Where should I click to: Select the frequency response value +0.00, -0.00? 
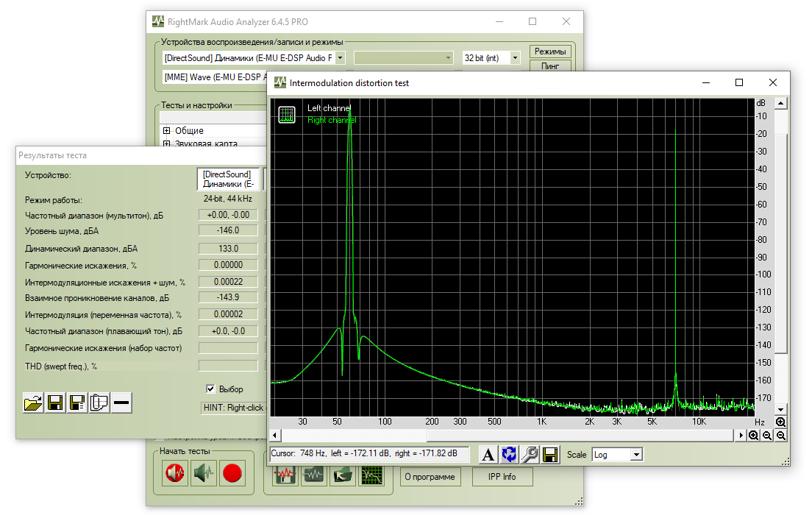tap(228, 215)
